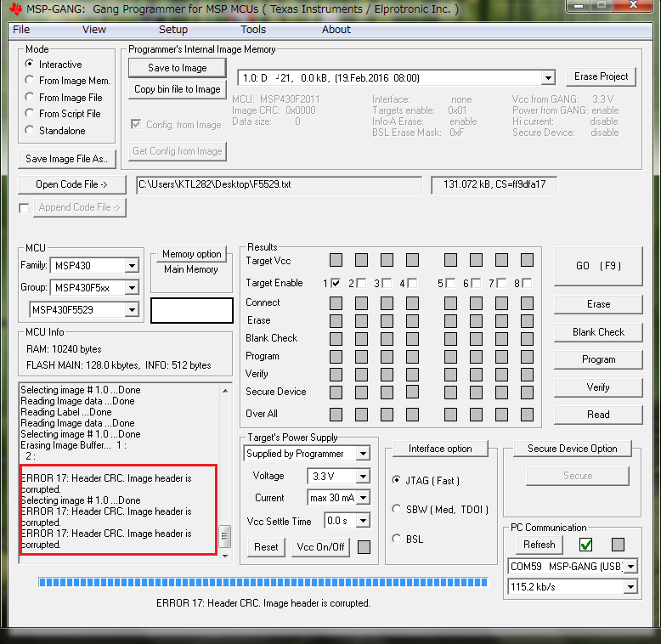Expand the Voltage 3.3 V dropdown

(363, 477)
